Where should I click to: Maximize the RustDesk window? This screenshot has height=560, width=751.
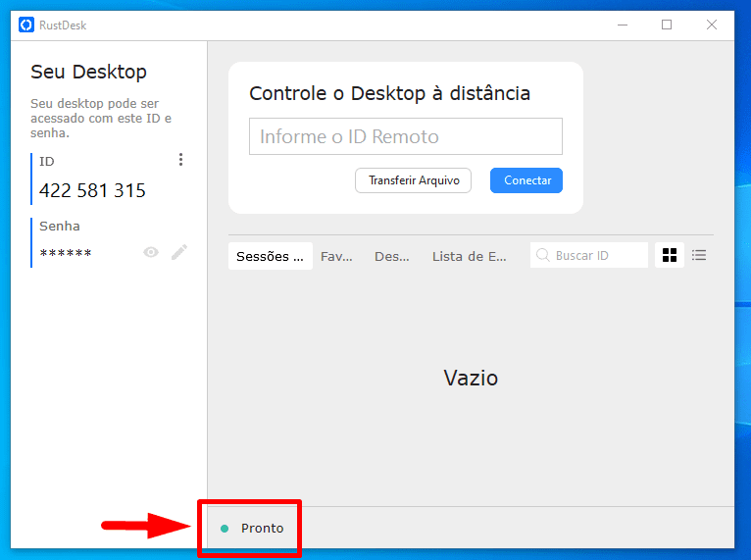[667, 25]
